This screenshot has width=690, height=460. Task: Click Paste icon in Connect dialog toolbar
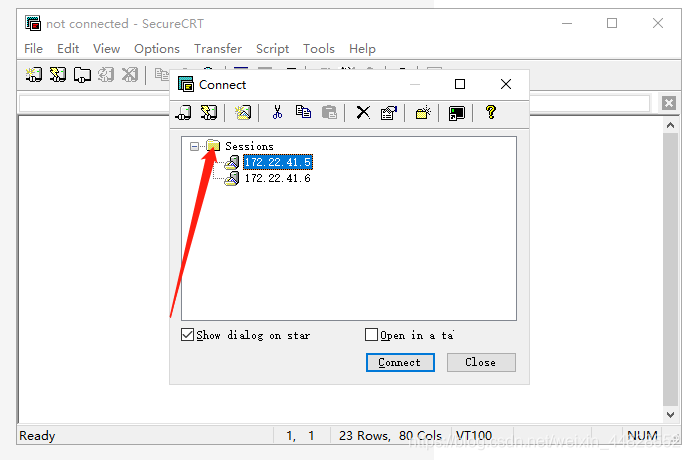(329, 113)
